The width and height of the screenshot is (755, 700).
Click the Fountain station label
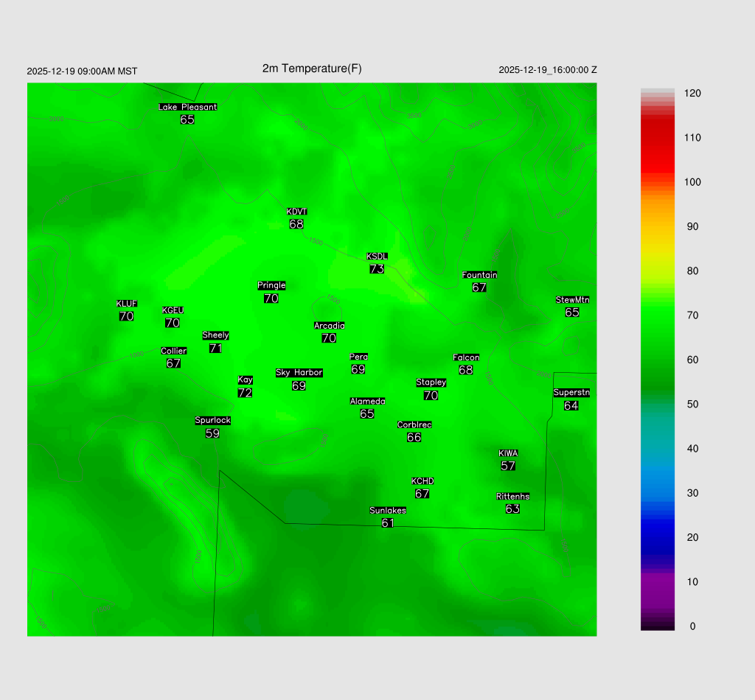click(479, 275)
